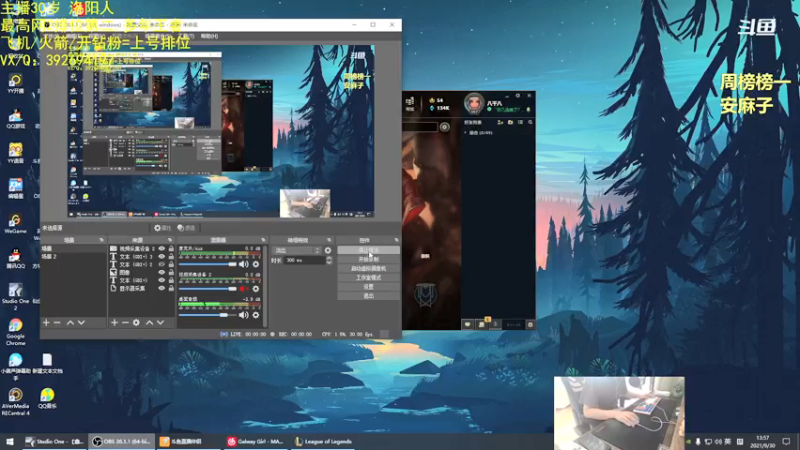This screenshot has height=450, width=800.
Task: Select the 文本 (GDI+) 3 source row
Action: pos(136,257)
